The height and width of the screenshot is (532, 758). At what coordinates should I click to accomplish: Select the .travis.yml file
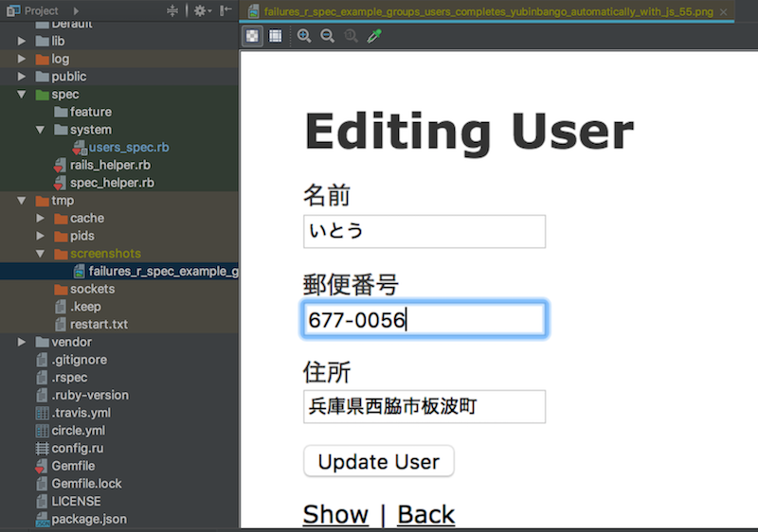pyautogui.click(x=81, y=413)
